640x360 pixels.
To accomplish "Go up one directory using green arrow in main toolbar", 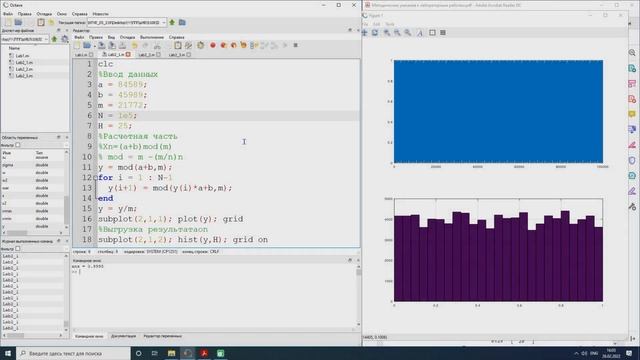I will pyautogui.click(x=172, y=22).
